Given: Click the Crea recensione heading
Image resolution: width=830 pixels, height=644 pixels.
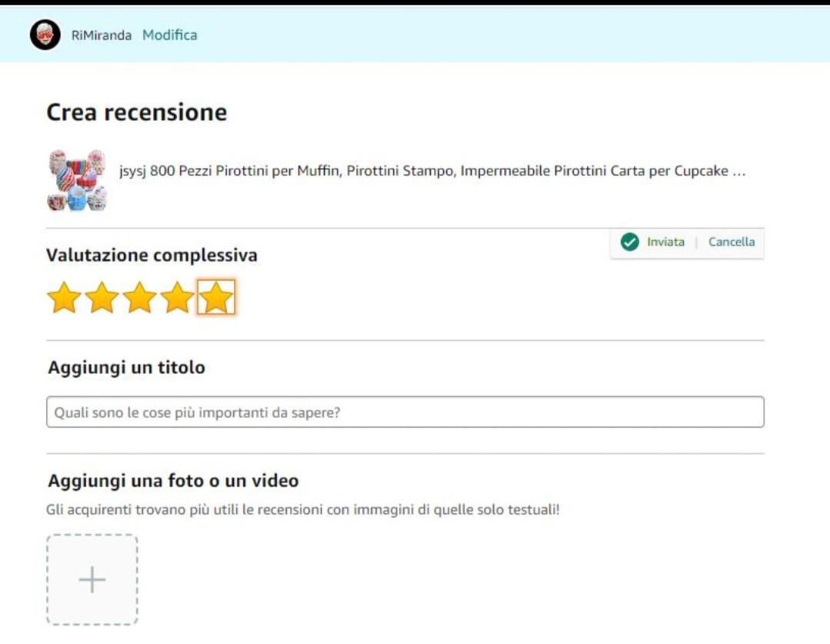Looking at the screenshot, I should click(137, 113).
